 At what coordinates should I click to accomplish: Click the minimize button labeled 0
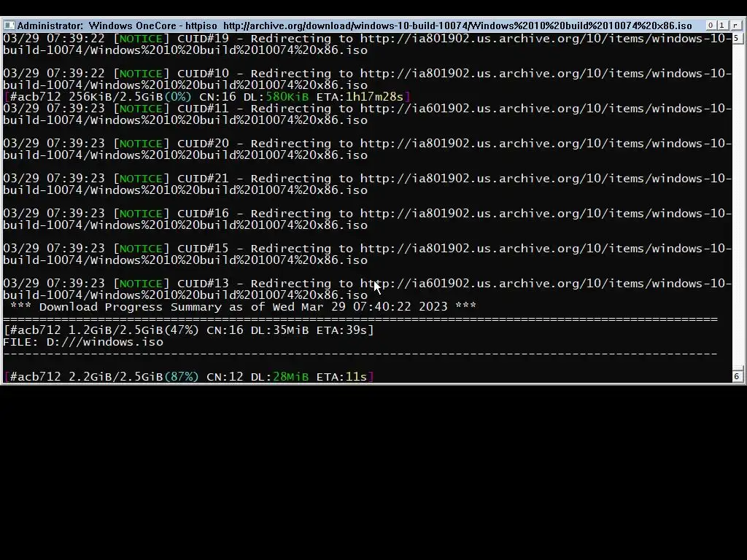point(711,26)
